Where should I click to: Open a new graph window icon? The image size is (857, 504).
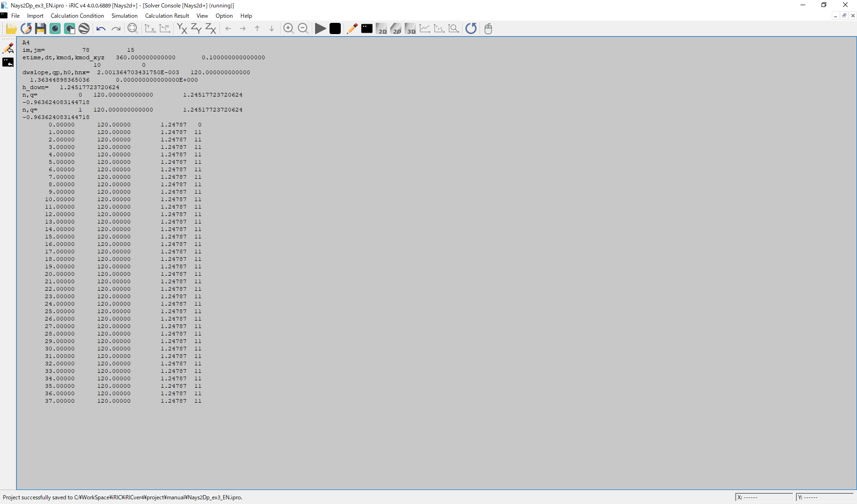(x=425, y=28)
